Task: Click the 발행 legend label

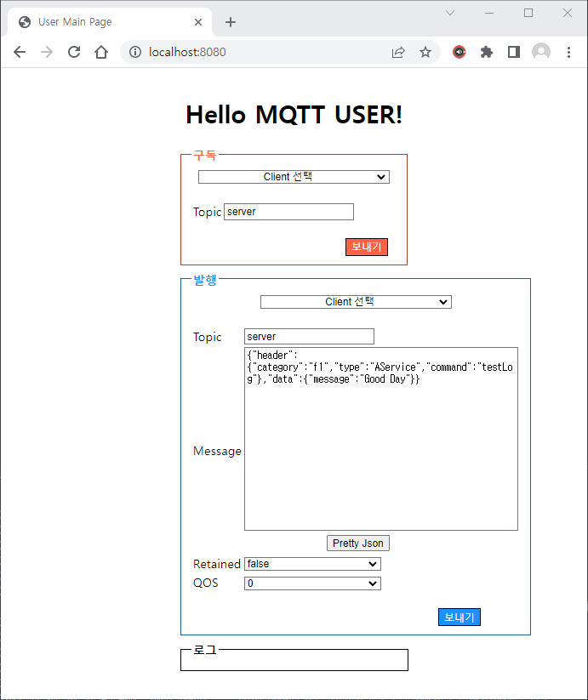Action: (x=205, y=280)
